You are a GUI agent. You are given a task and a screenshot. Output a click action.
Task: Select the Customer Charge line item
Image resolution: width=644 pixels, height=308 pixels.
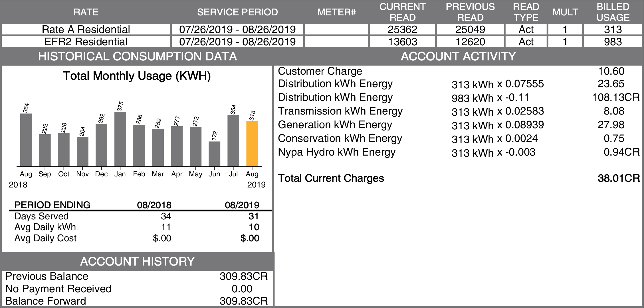320,71
